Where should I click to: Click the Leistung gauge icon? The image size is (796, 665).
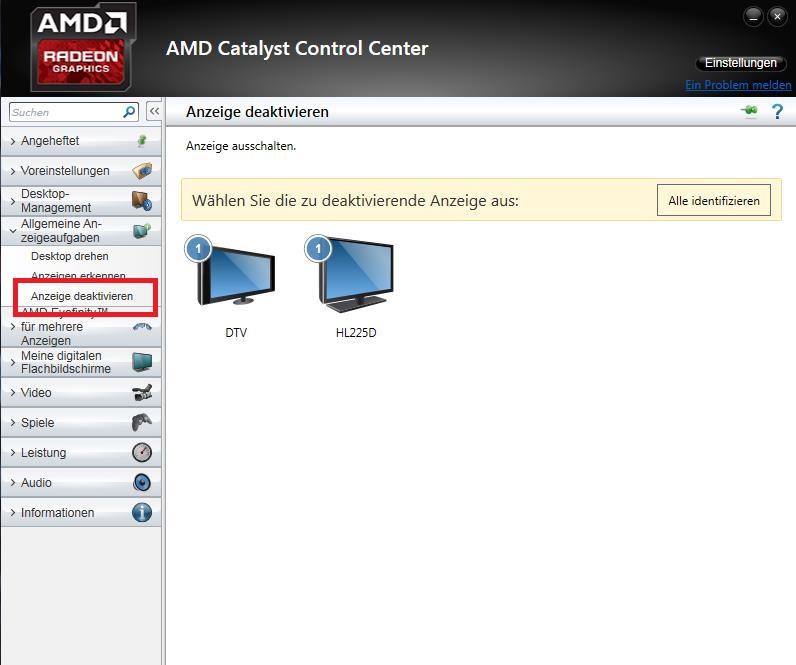pos(142,452)
